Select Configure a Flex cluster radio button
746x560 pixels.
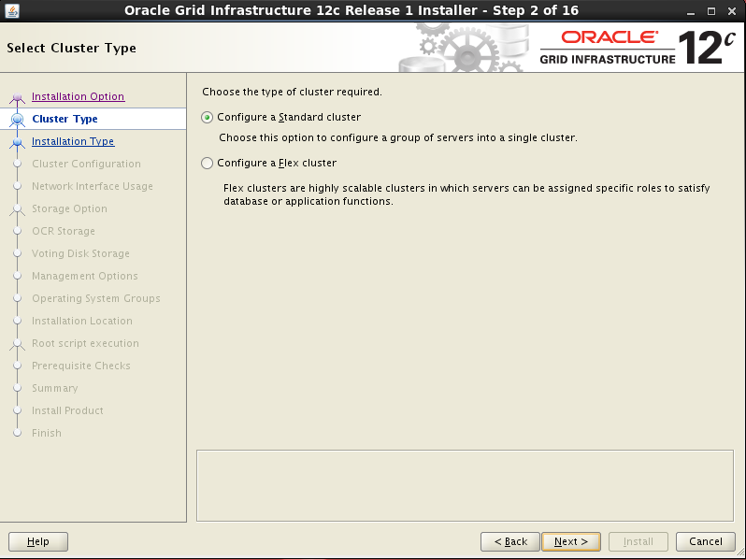click(x=207, y=164)
